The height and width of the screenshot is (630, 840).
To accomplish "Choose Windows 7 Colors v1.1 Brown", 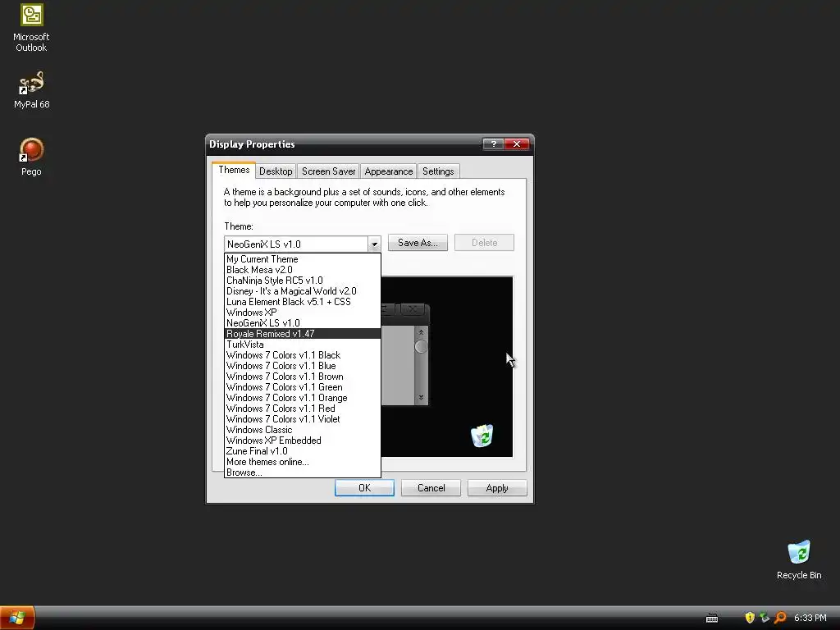I will [302, 377].
